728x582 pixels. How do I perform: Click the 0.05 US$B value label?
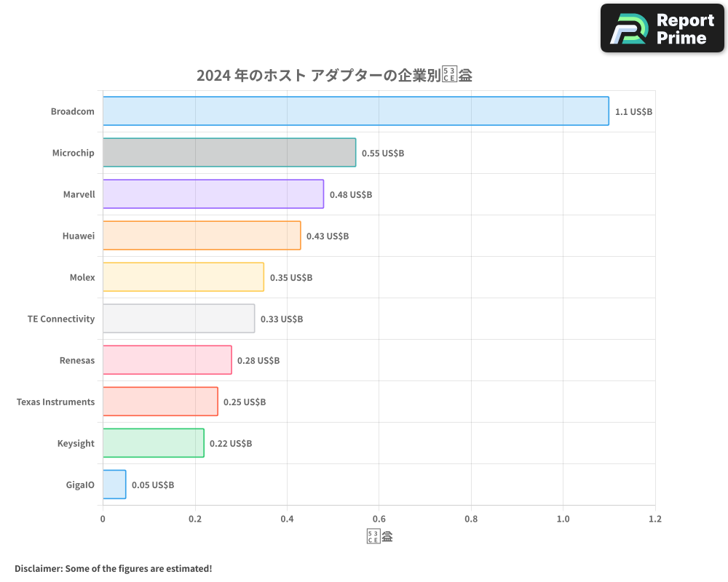(x=153, y=485)
